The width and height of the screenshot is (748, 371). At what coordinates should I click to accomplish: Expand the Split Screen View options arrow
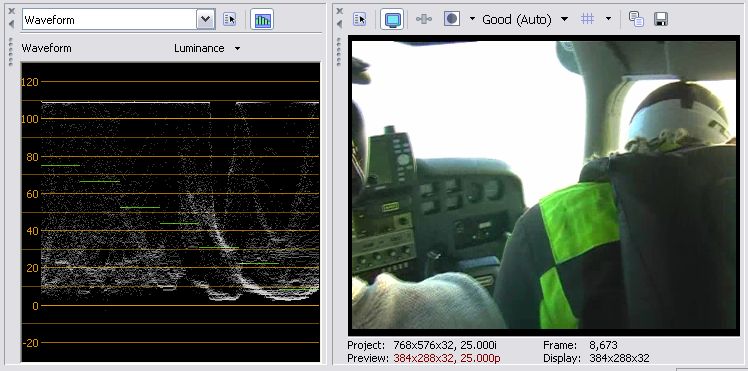click(472, 19)
